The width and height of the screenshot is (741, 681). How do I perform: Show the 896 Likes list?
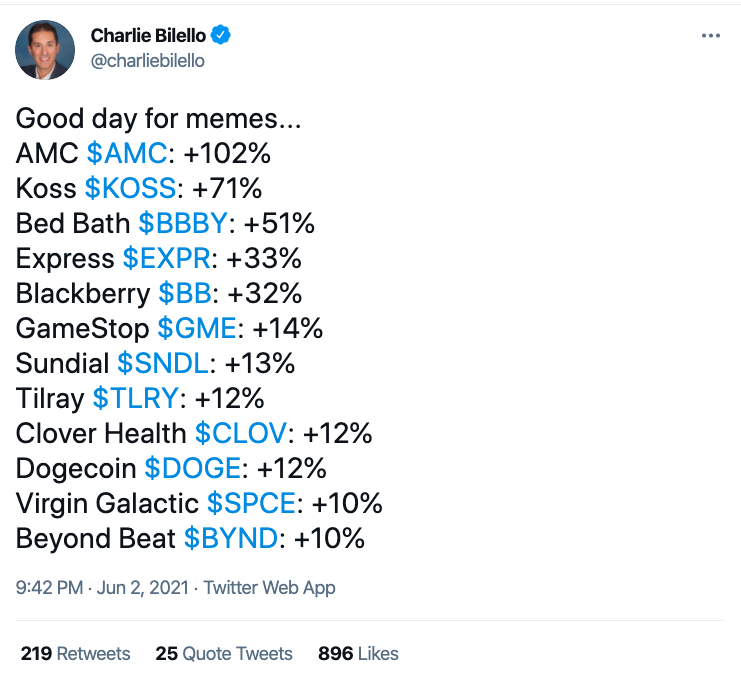click(x=358, y=654)
